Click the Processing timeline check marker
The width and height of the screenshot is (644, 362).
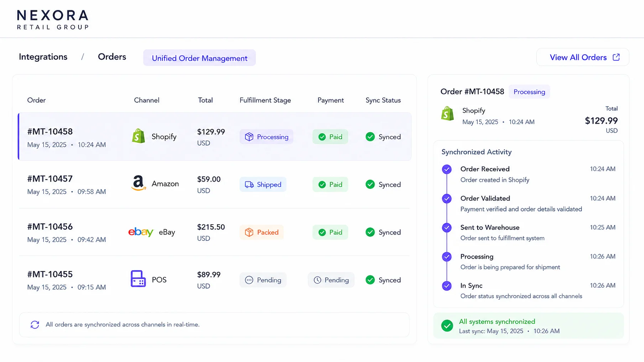coord(447,257)
